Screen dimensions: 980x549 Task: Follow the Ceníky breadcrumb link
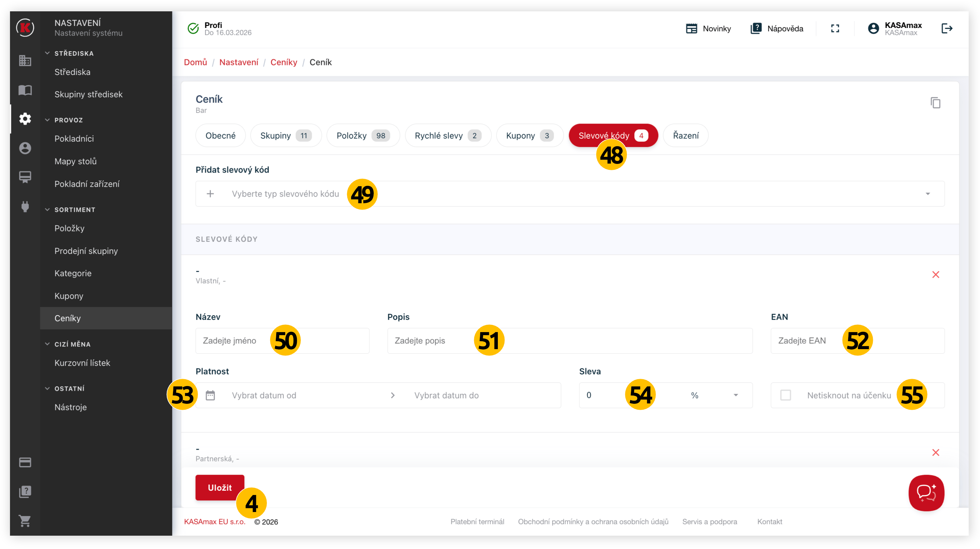(284, 62)
